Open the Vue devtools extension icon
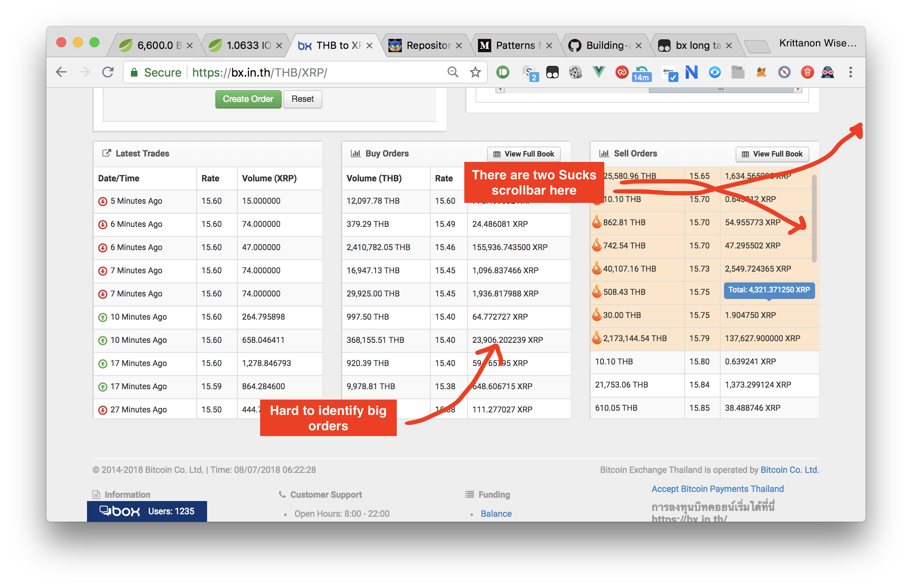Screen dimensions: 912x588 pyautogui.click(x=598, y=72)
